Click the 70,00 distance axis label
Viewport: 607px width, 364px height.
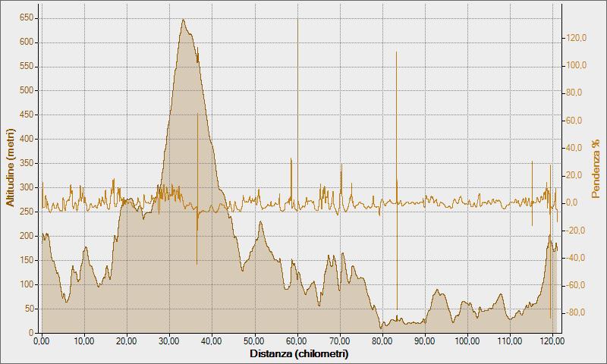pyautogui.click(x=339, y=341)
